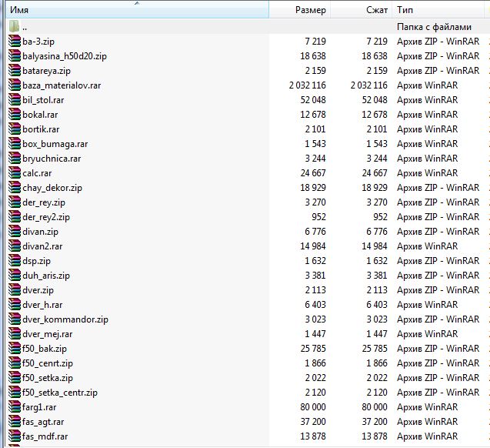Screen dimensions: 490x448
Task: Click the archive icon of balyasina_h50d20.zip
Action: [15, 56]
